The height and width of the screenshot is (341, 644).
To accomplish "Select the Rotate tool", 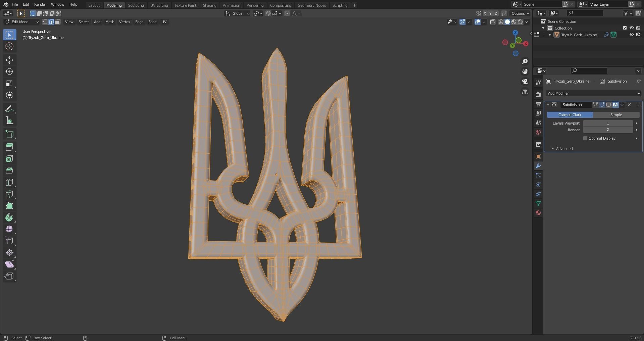I will [9, 71].
